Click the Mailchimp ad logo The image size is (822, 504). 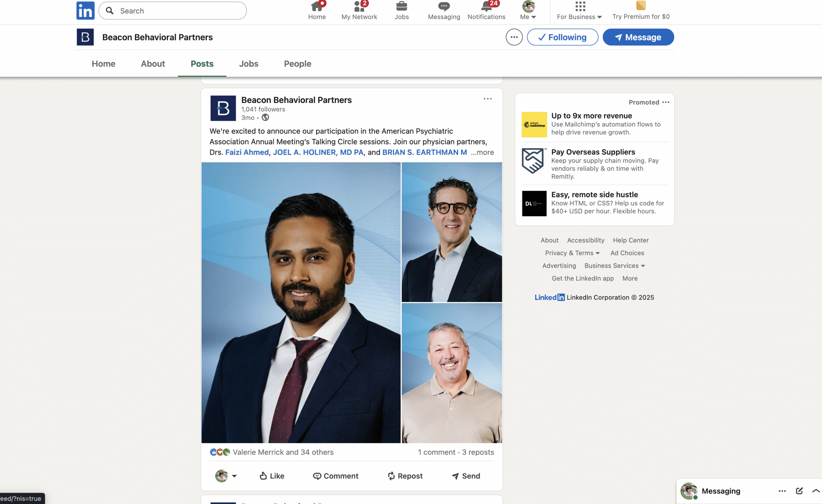(x=534, y=125)
